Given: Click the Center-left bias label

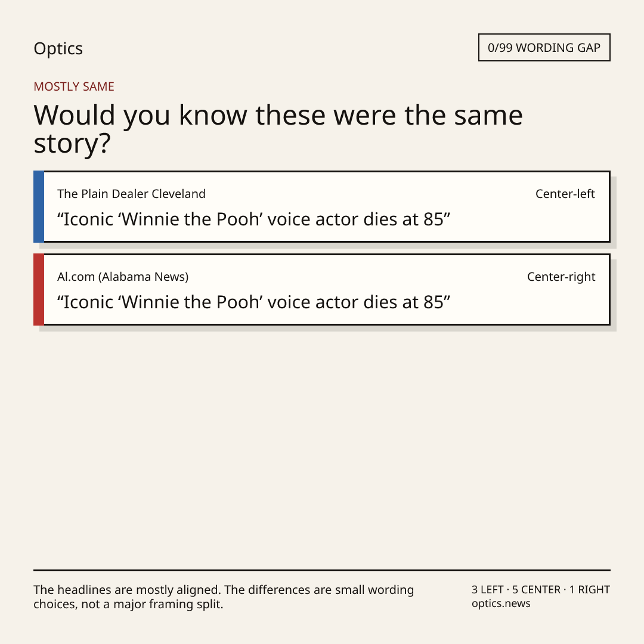Looking at the screenshot, I should tap(565, 194).
